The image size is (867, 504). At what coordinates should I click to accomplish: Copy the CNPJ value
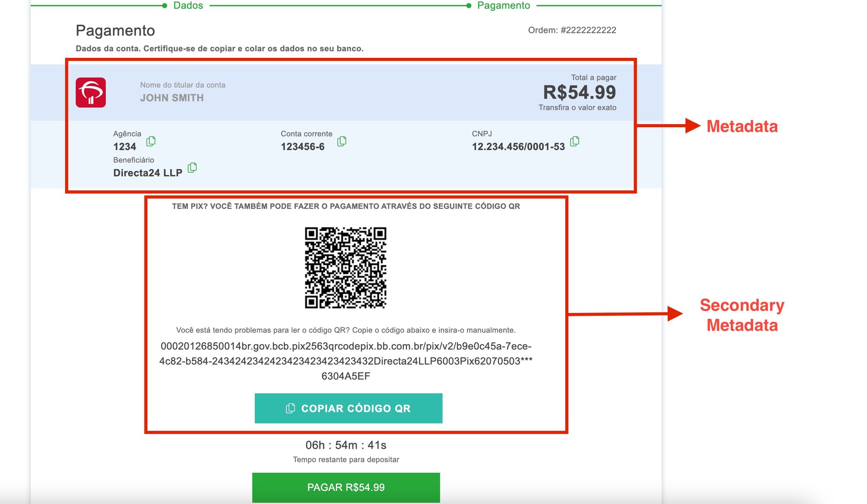(575, 141)
